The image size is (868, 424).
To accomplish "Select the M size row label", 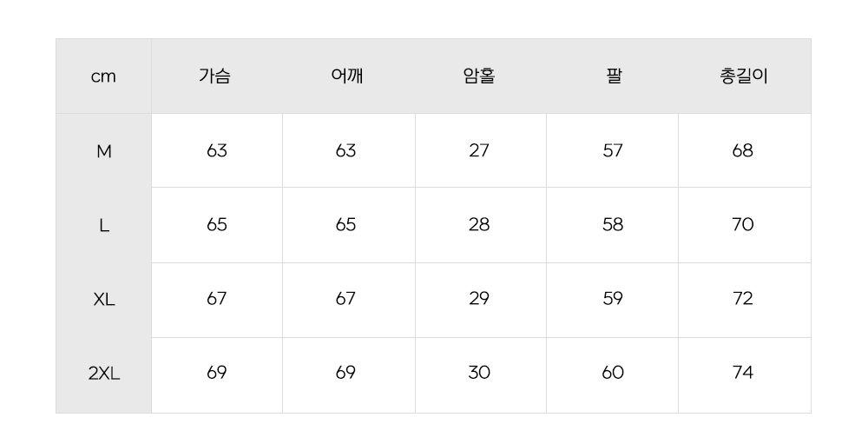I will coord(104,151).
